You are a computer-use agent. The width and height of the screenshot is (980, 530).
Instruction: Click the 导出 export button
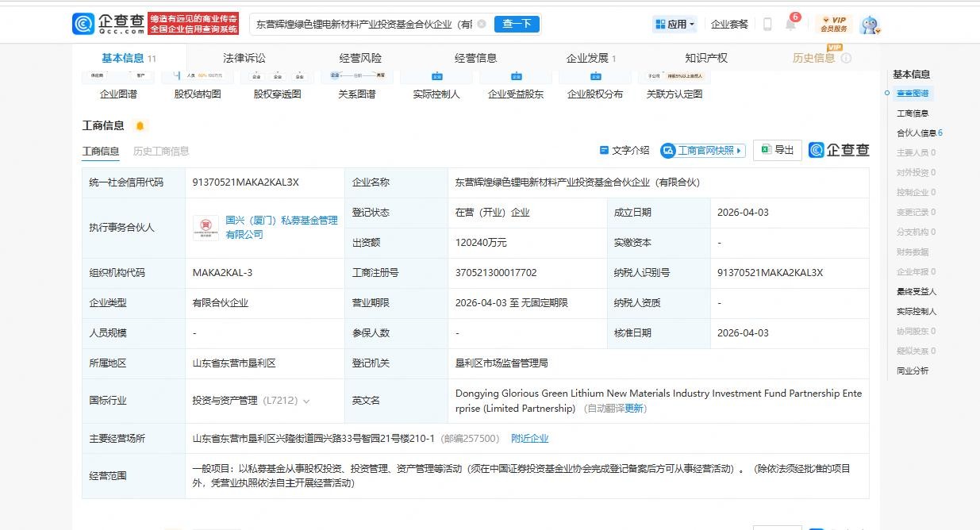pos(777,150)
